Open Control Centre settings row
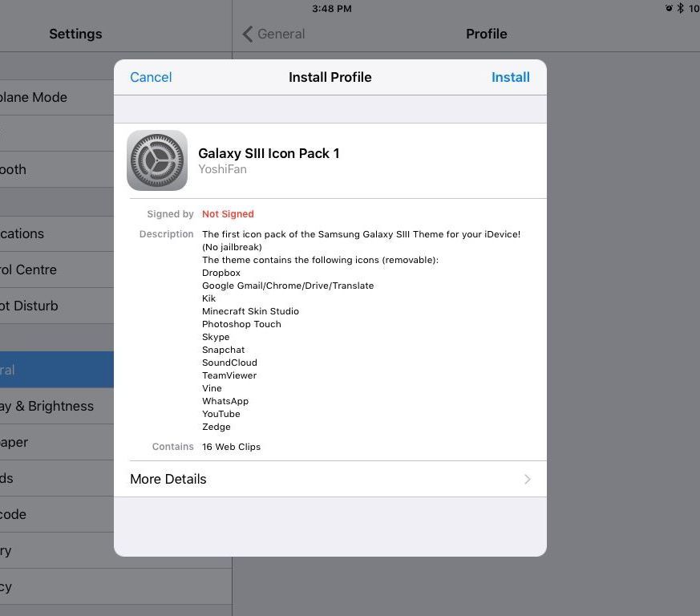700x616 pixels. click(57, 269)
